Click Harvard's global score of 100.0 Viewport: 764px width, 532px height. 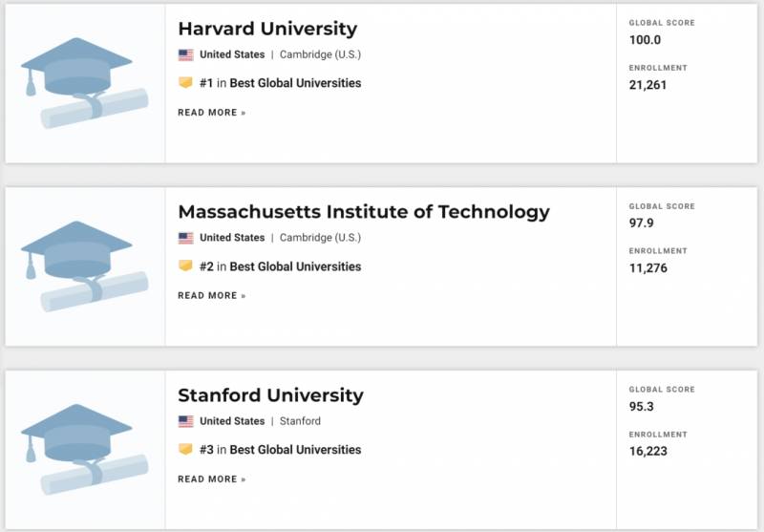(645, 40)
